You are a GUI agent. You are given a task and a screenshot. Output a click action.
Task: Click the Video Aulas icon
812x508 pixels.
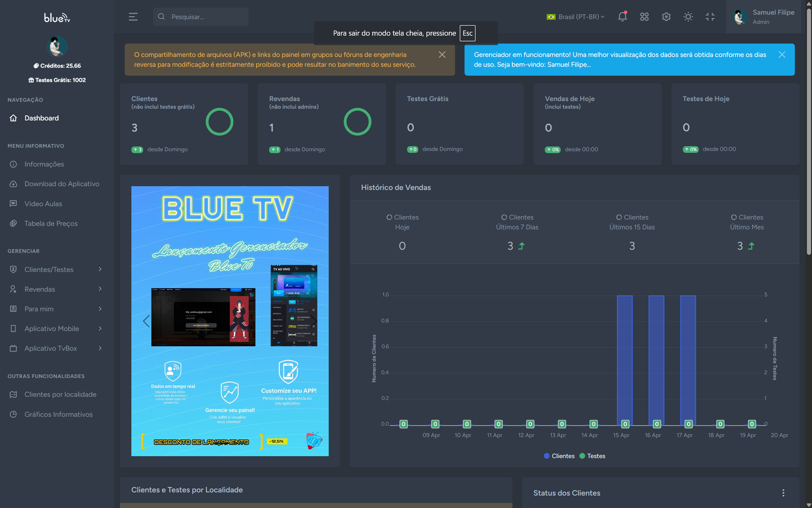click(x=13, y=204)
